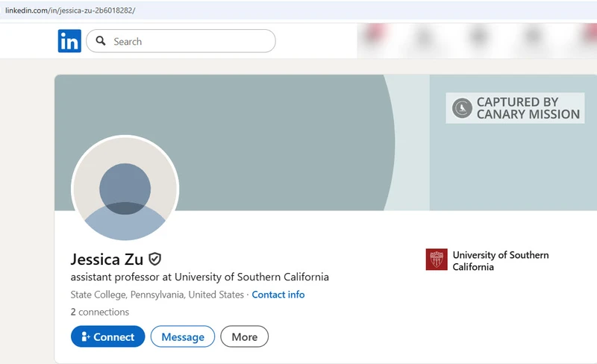Image resolution: width=597 pixels, height=364 pixels.
Task: Click the Captured by Canary Mission text
Action: click(x=528, y=108)
